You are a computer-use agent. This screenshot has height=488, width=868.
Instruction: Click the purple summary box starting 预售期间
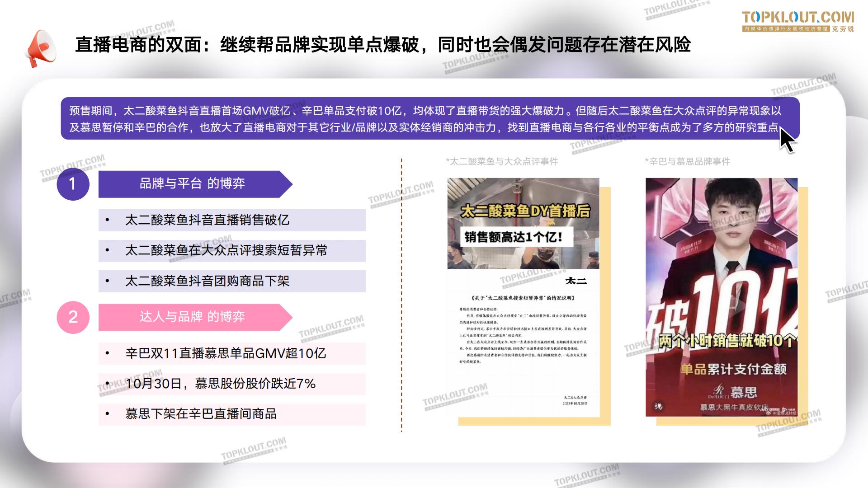pyautogui.click(x=430, y=119)
